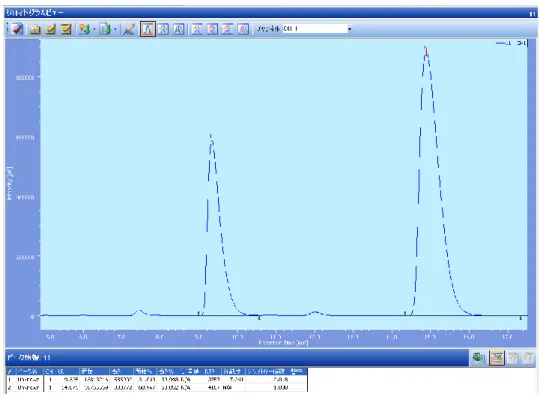Click the red checkmark document toolbar icon
Image resolution: width=540 pixels, height=397 pixels.
click(17, 29)
